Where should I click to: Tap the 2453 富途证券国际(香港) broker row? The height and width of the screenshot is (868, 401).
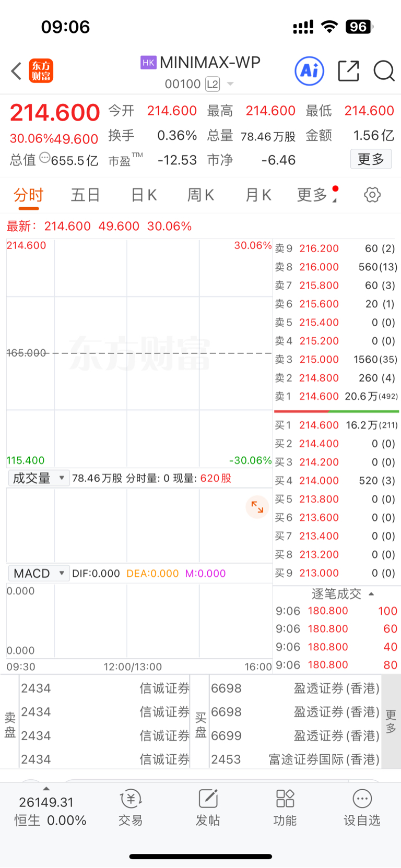click(x=295, y=759)
